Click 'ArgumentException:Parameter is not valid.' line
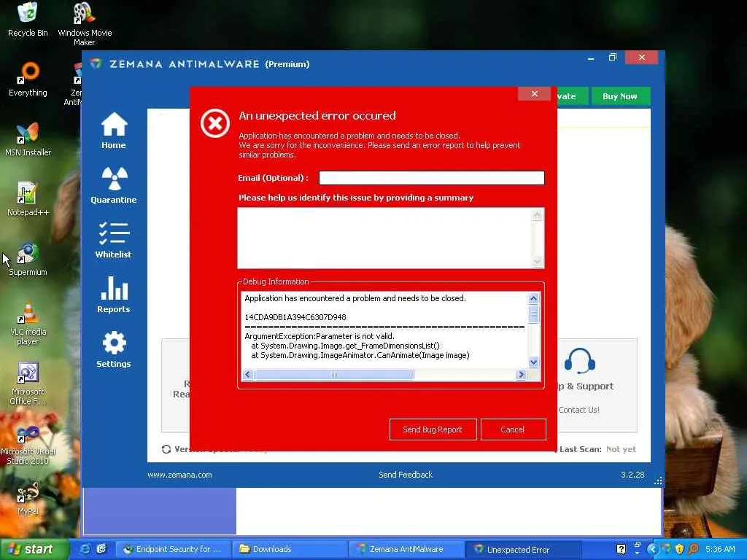 pyautogui.click(x=320, y=336)
